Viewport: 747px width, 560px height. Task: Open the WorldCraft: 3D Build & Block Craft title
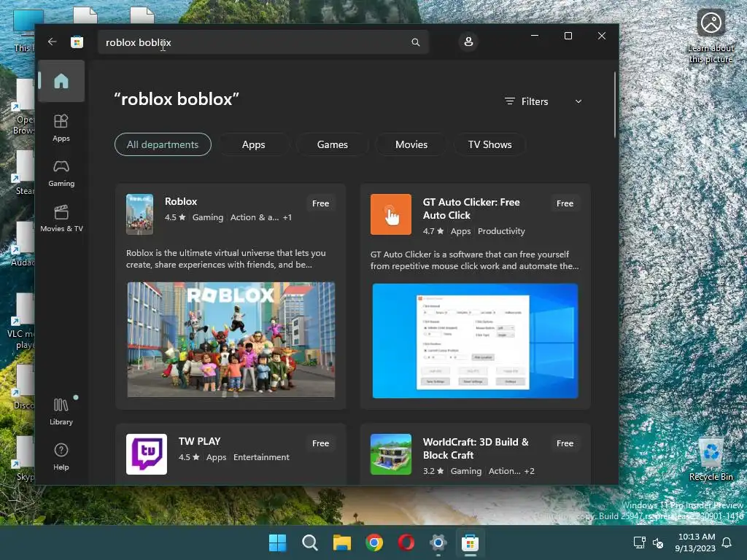pos(476,448)
